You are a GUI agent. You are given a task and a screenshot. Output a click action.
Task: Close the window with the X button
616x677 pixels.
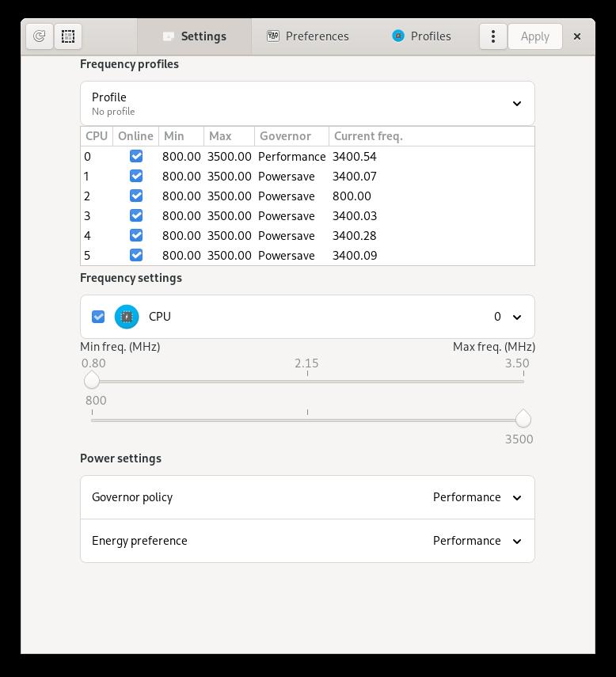[x=577, y=36]
